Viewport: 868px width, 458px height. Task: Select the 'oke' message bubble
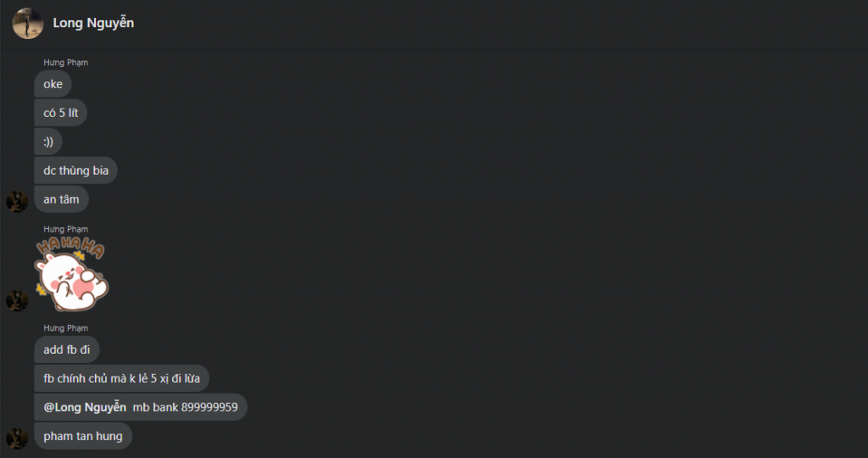[53, 84]
